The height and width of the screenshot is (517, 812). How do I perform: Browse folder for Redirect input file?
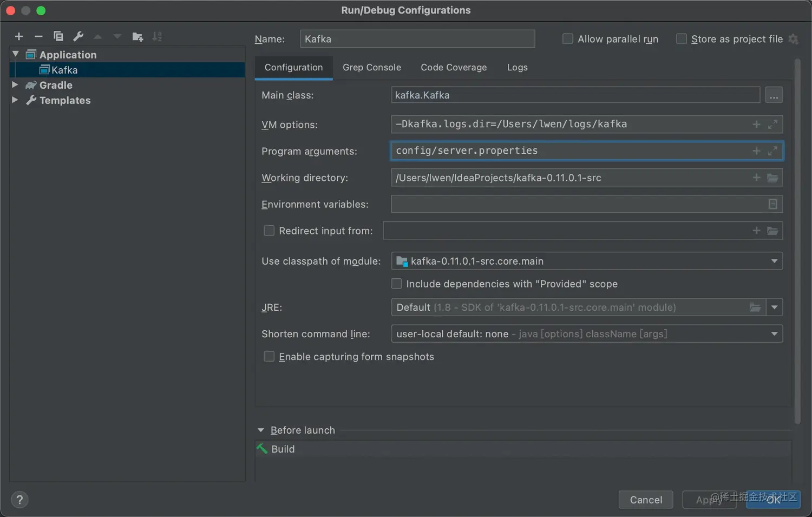[773, 231]
